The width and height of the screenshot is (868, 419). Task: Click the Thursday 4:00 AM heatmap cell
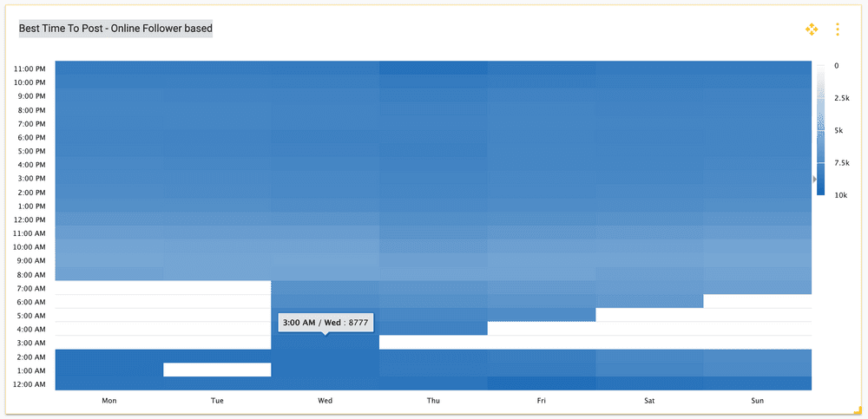coord(433,329)
